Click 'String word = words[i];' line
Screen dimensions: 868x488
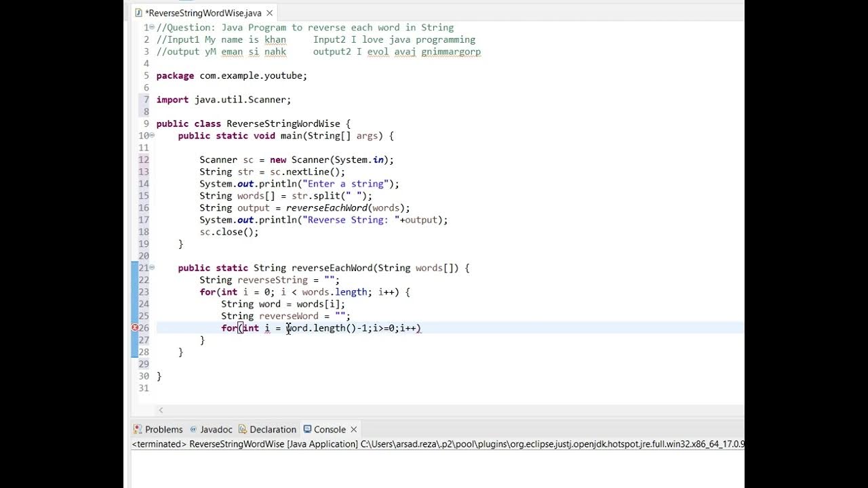click(283, 304)
